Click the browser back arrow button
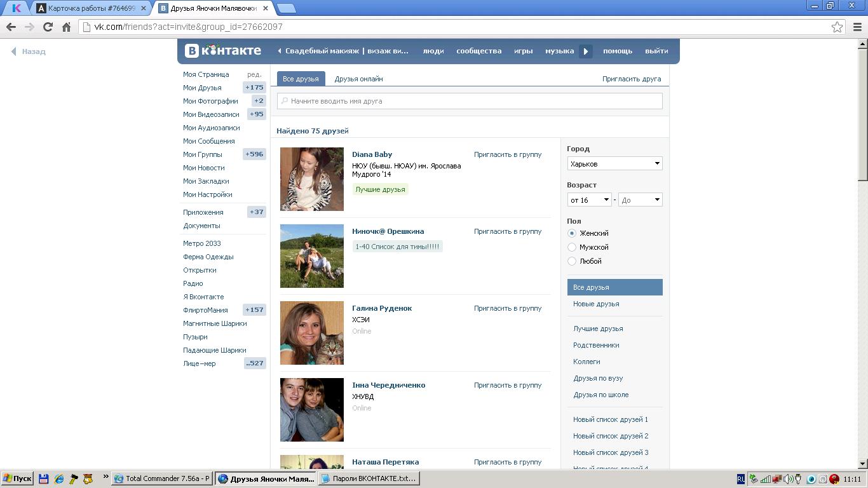 click(11, 27)
